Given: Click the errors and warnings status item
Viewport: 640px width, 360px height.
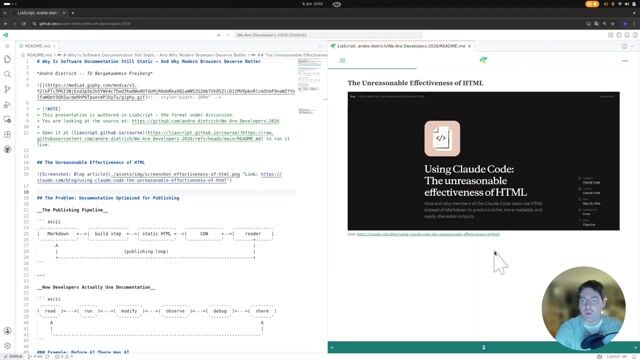Looking at the screenshot, I should [64, 356].
